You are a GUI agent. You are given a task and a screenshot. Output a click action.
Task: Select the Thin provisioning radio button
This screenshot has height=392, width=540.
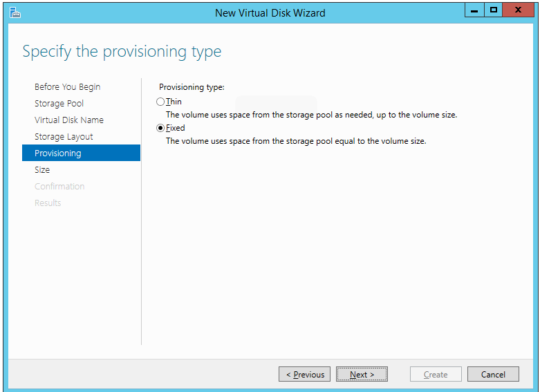(x=160, y=102)
